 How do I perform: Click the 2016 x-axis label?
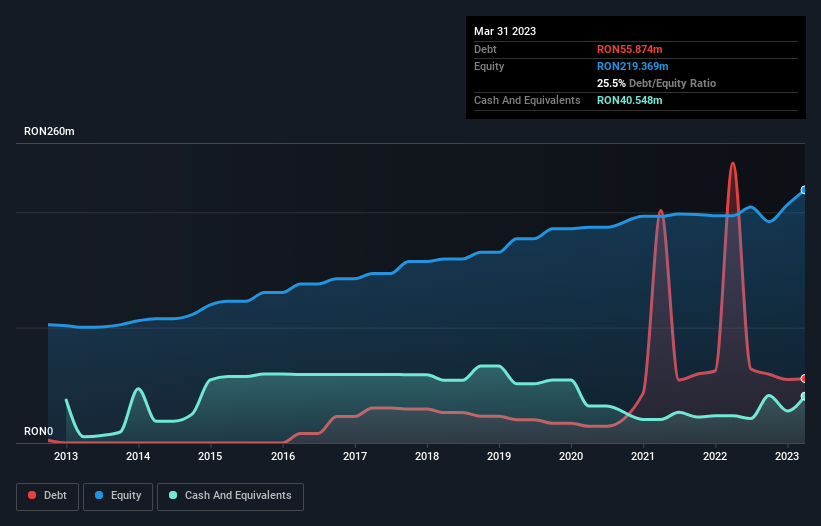pos(283,456)
